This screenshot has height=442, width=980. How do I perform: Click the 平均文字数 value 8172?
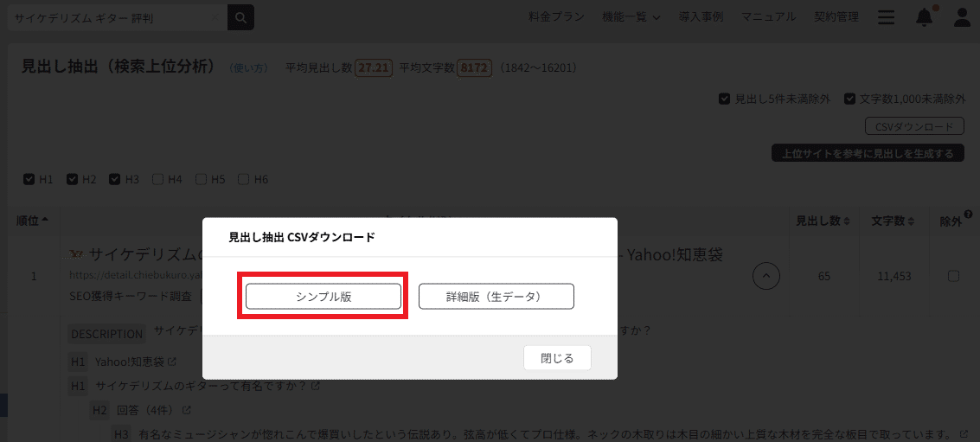pyautogui.click(x=474, y=67)
